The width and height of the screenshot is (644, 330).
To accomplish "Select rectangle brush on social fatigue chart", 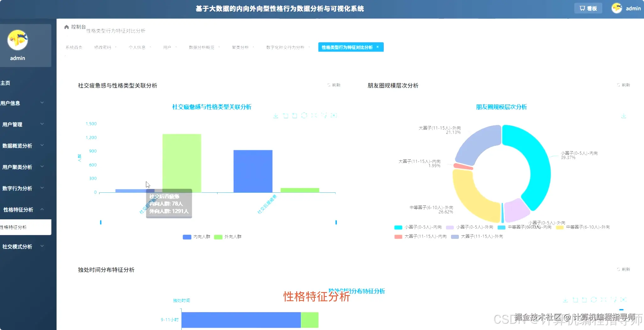I will (x=314, y=116).
